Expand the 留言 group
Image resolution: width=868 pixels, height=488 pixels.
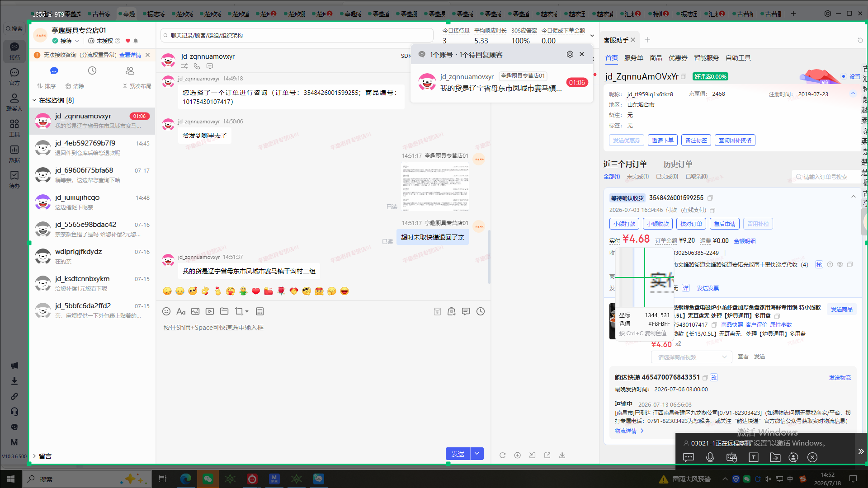point(34,456)
